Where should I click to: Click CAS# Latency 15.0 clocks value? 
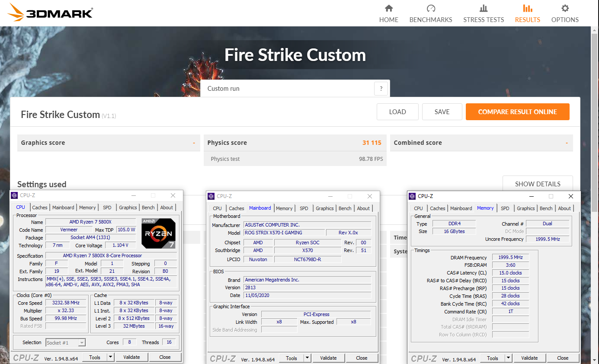pyautogui.click(x=511, y=273)
